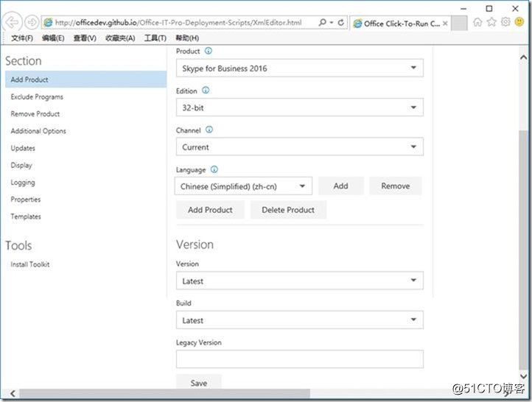
Task: Click the horizontal scrollbar left arrow
Action: [x=13, y=393]
